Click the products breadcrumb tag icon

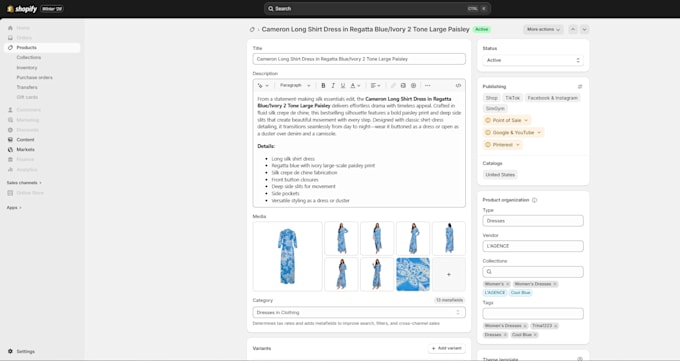click(x=252, y=30)
